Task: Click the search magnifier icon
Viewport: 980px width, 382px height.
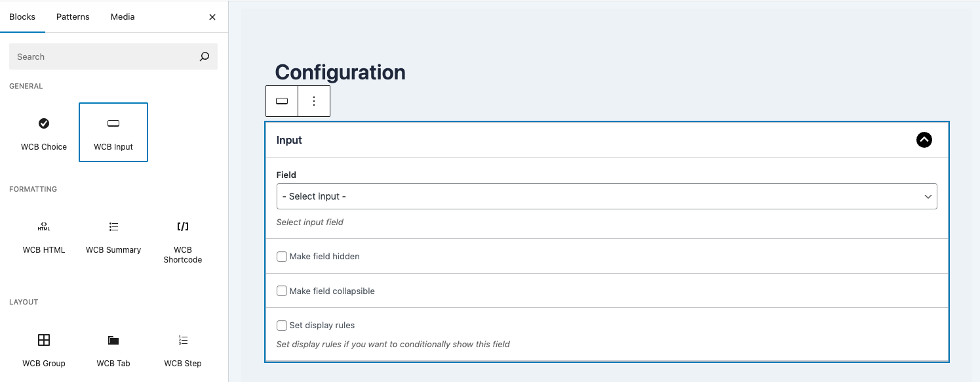Action: click(205, 56)
